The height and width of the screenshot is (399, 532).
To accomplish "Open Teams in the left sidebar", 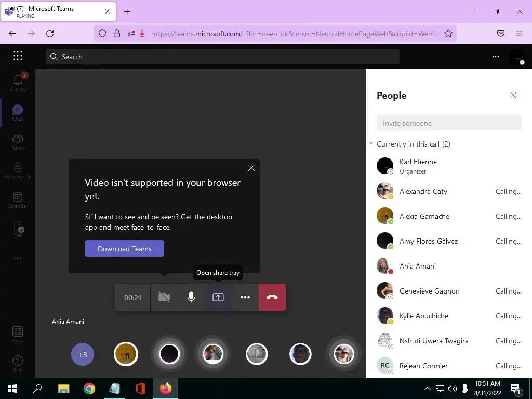I will pyautogui.click(x=18, y=142).
